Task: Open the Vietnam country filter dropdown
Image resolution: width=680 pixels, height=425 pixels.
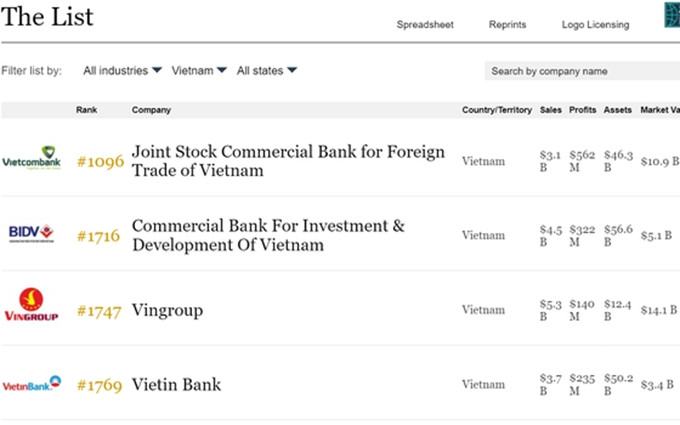Action: coord(199,71)
